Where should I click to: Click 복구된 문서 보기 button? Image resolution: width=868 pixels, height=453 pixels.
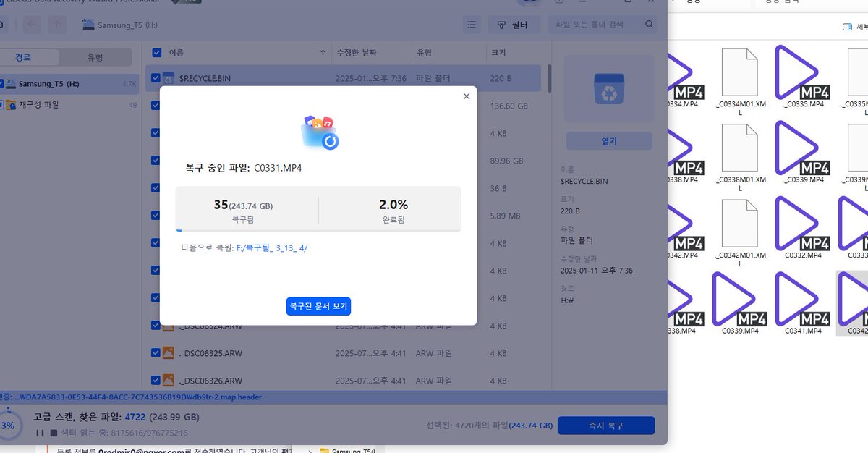click(318, 307)
